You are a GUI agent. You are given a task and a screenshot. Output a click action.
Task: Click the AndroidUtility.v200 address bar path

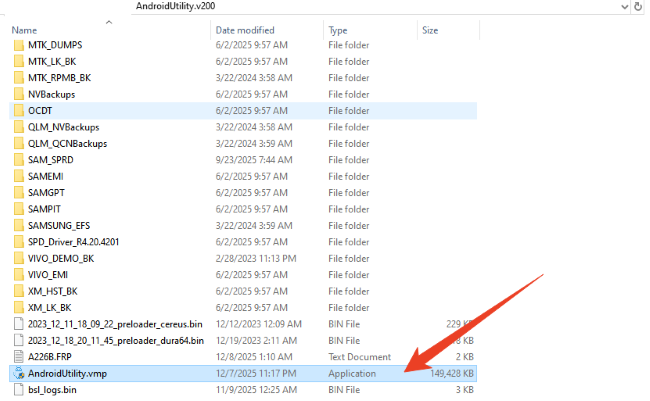(x=175, y=6)
